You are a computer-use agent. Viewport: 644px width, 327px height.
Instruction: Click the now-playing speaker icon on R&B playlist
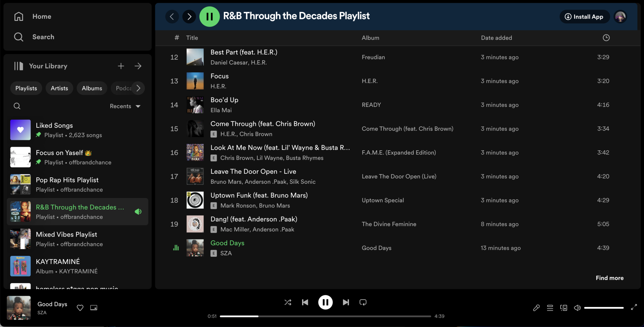pos(138,211)
